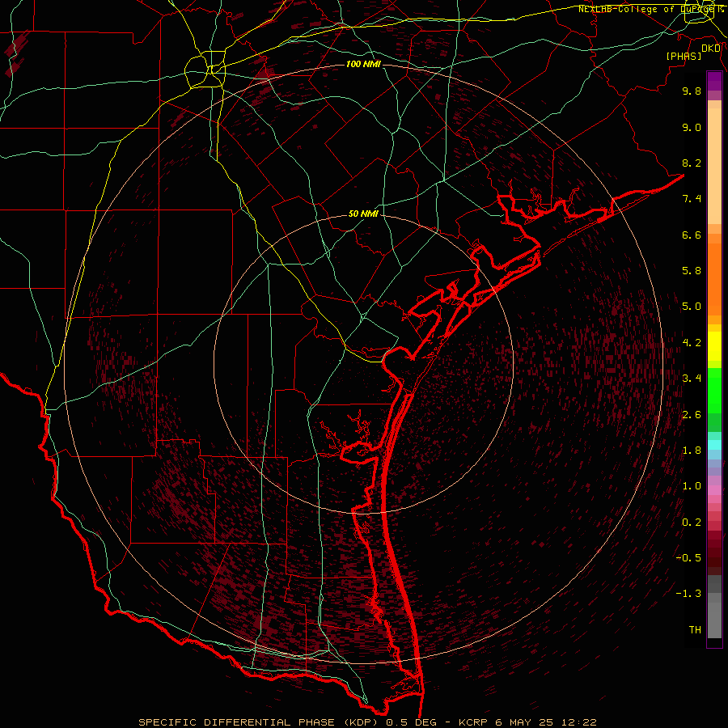728x728 pixels.
Task: Click the 0.2 value on color scale
Action: pos(692,523)
